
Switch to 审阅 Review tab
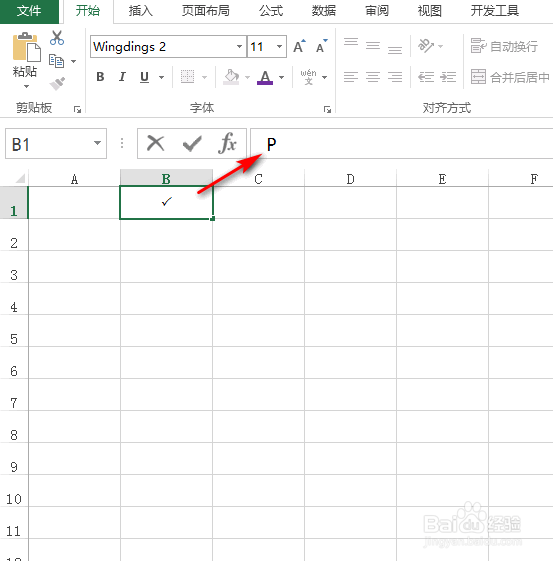point(377,11)
